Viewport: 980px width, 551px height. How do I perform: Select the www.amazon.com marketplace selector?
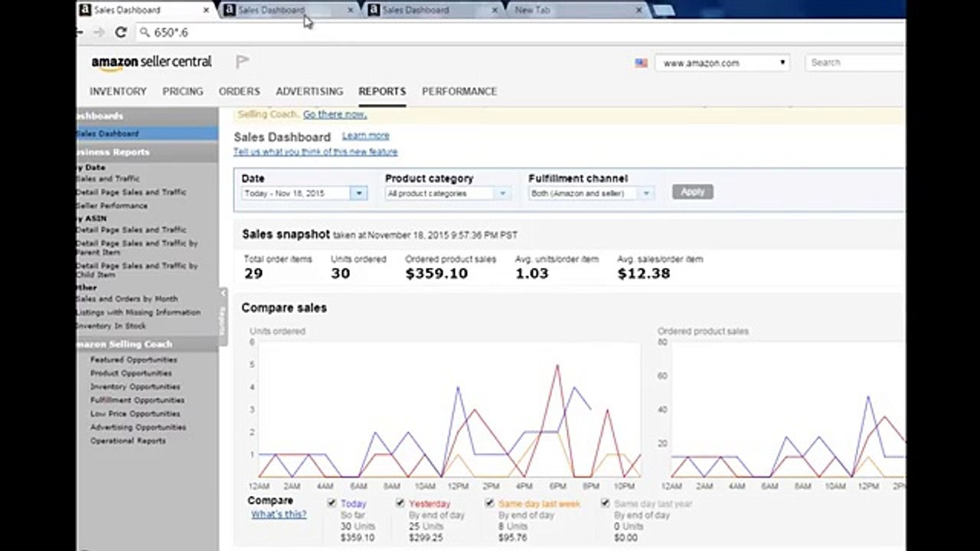(x=724, y=63)
